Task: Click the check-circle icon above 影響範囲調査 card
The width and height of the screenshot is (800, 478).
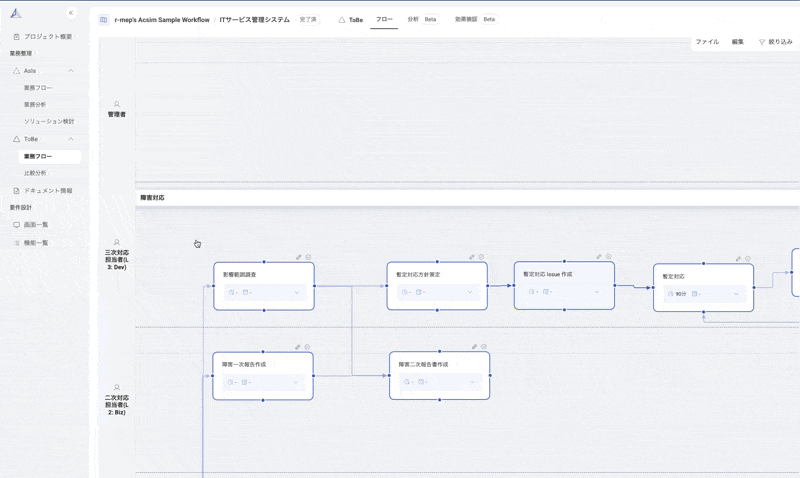Action: (x=308, y=257)
